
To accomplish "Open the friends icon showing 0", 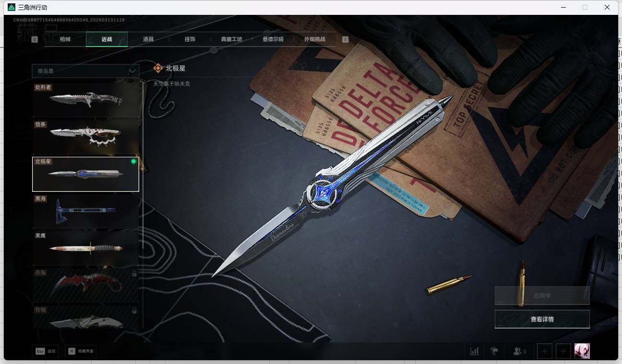I will pos(519,351).
